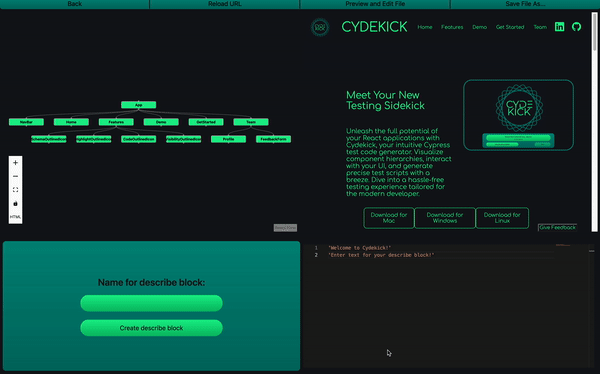Image resolution: width=600 pixels, height=374 pixels.
Task: Focus the describe block name input
Action: click(x=152, y=303)
